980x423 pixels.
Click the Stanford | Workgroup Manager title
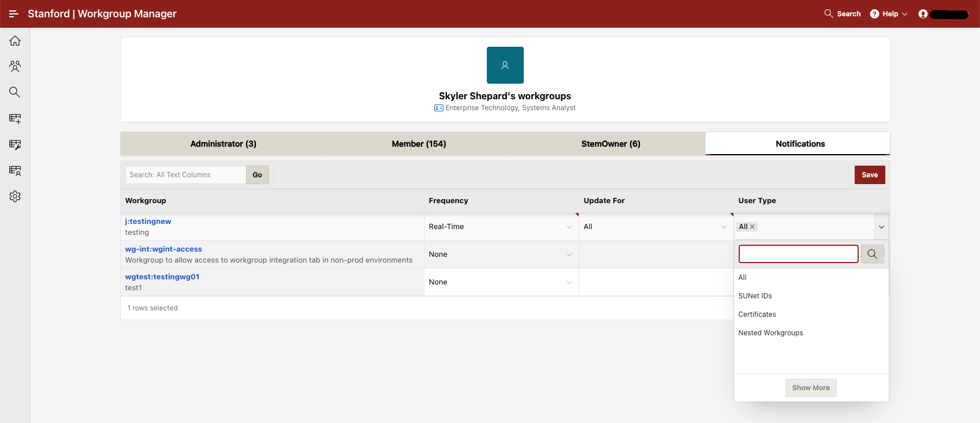[102, 14]
